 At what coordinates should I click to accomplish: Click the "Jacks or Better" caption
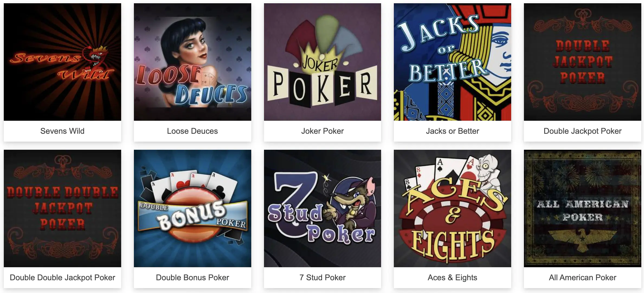click(452, 131)
